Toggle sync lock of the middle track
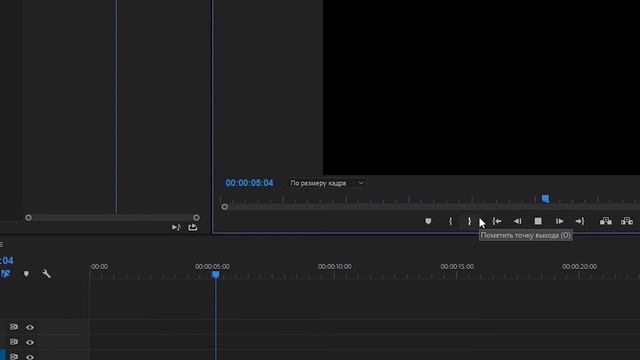Screen dimensions: 640x360 (14, 342)
